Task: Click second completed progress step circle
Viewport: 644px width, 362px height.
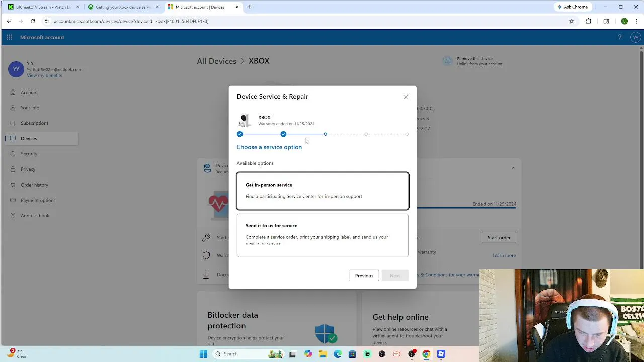Action: (x=283, y=134)
